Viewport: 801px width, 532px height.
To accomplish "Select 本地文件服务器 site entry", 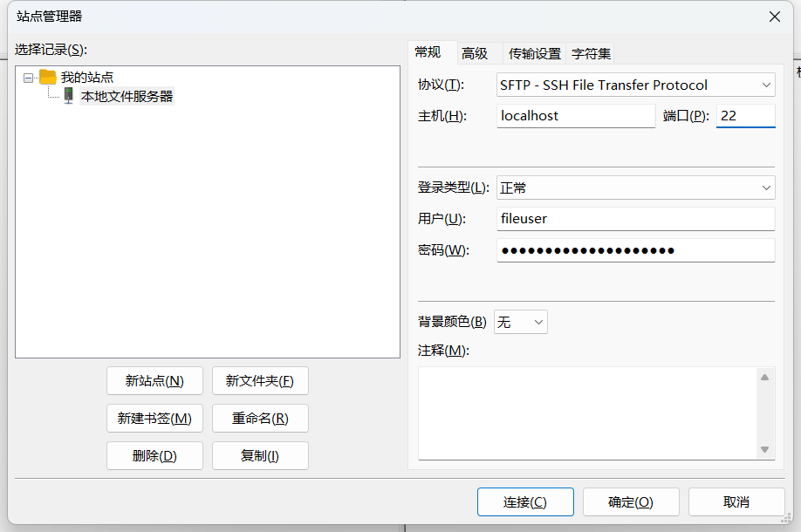I will (127, 96).
